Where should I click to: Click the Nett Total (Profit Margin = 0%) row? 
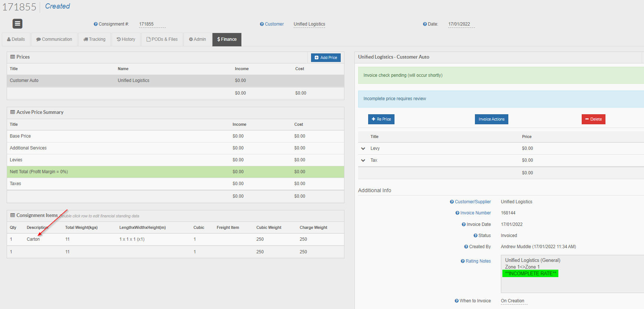(175, 172)
